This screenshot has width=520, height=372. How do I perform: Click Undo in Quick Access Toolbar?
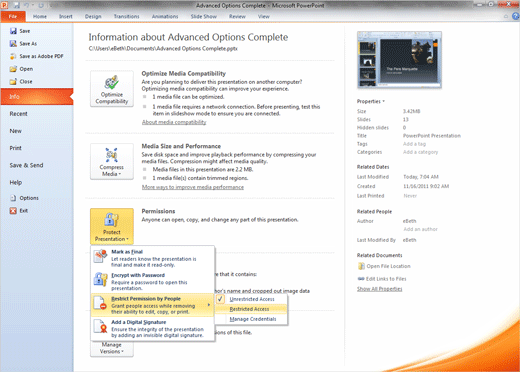click(x=27, y=5)
